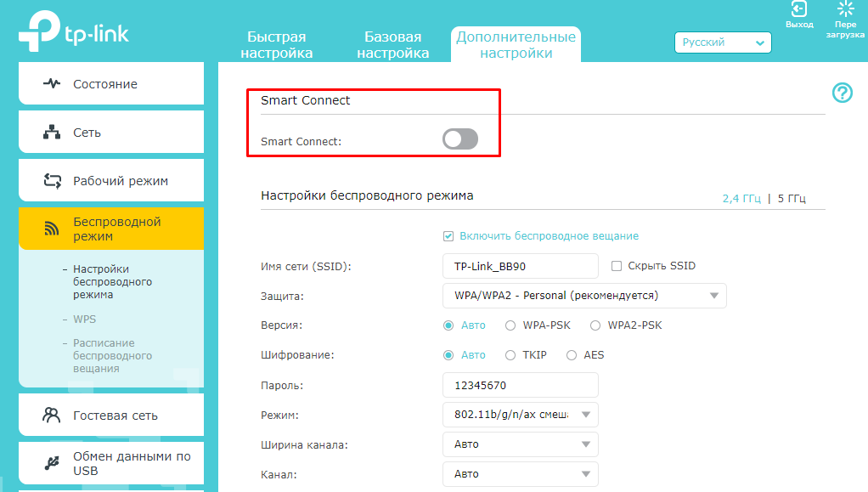868x492 pixels.
Task: Switch to Базовая настройка tab
Action: [x=392, y=45]
